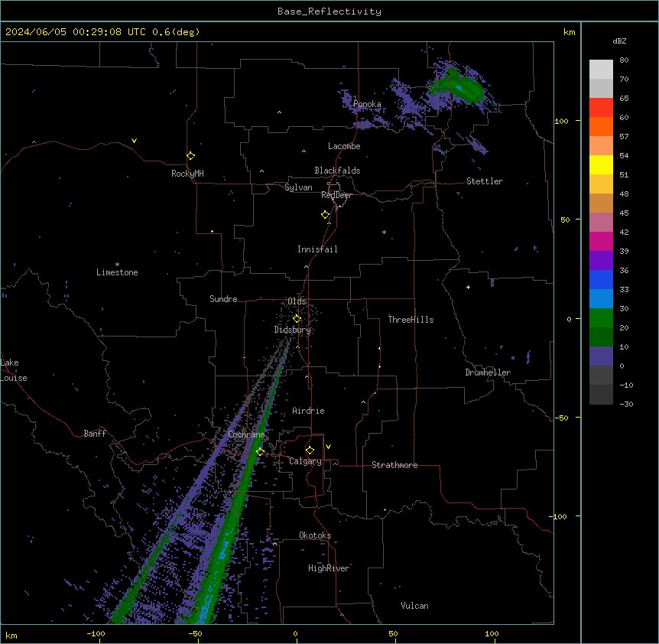Click the Ponoka label on the map
Viewport: 659px width, 644px height.
click(367, 104)
